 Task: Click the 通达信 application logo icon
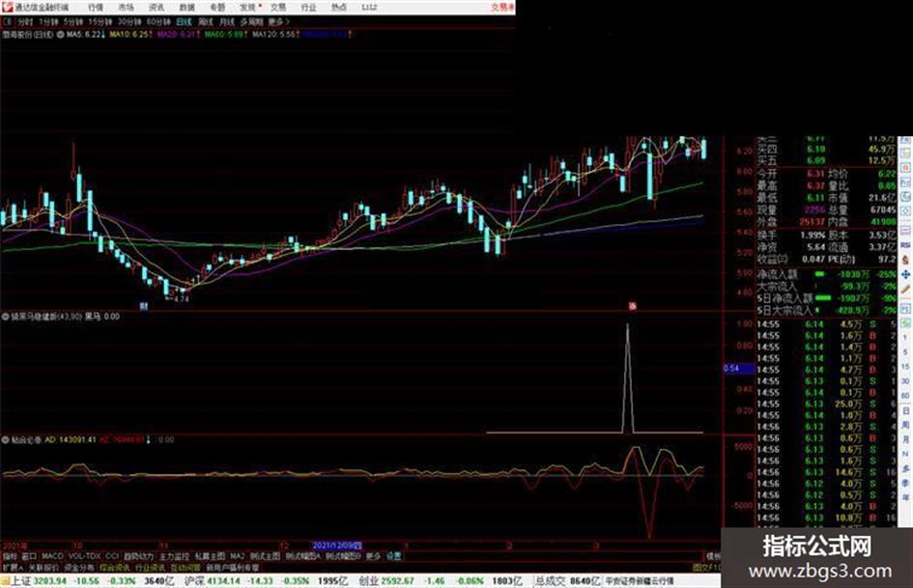click(x=7, y=7)
